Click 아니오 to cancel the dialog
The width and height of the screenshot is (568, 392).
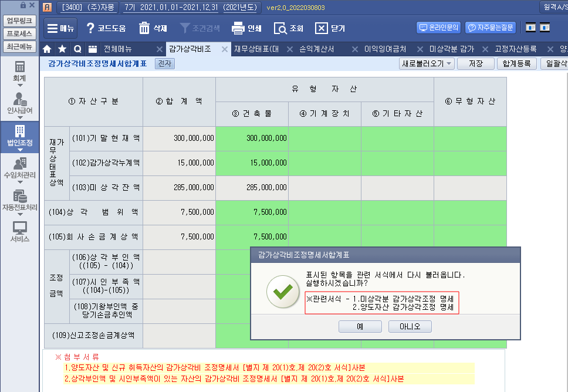pos(410,326)
